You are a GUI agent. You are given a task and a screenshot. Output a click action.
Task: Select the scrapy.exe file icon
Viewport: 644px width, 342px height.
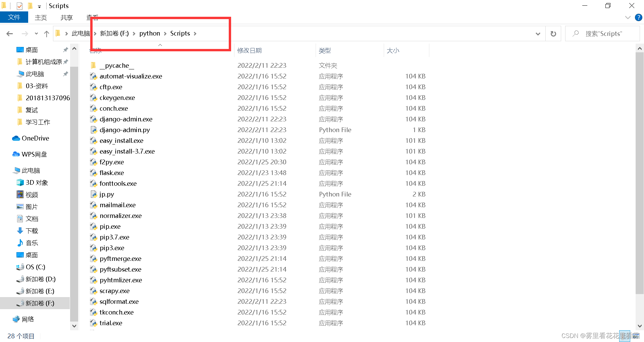click(93, 291)
